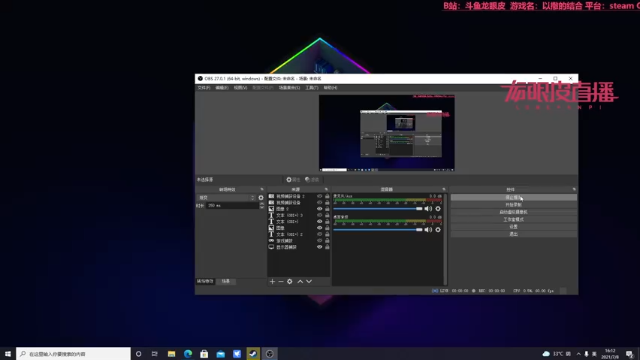Screen dimensions: 640x360
Task: Open 桌面音频 audio settings gear
Action: pyautogui.click(x=438, y=230)
